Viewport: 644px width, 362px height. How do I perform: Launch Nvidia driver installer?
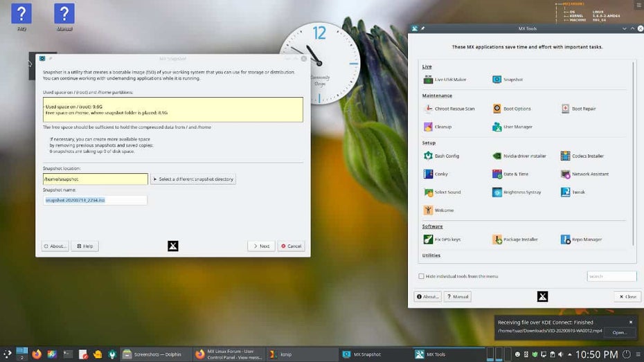[519, 156]
